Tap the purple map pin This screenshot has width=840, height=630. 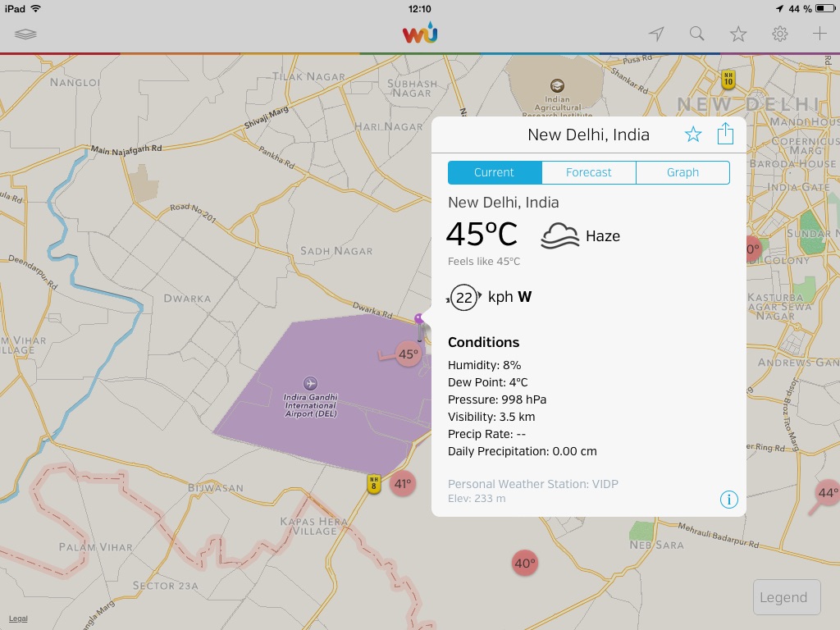pos(419,320)
